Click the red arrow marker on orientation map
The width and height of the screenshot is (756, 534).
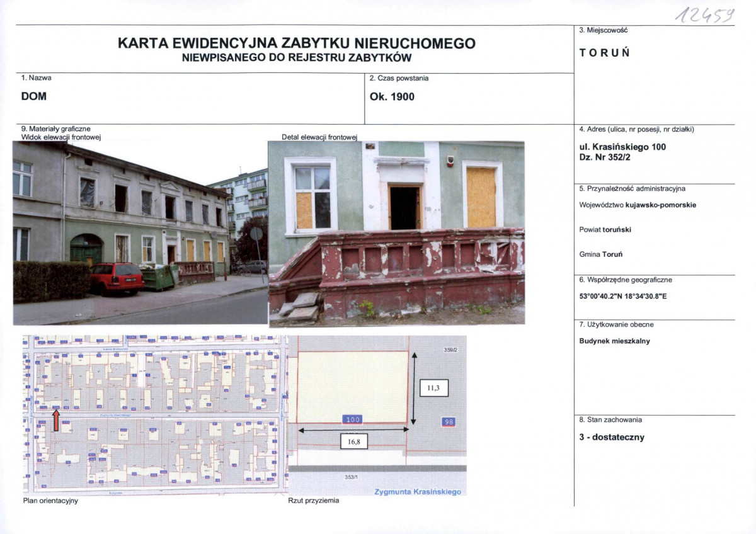pos(56,420)
